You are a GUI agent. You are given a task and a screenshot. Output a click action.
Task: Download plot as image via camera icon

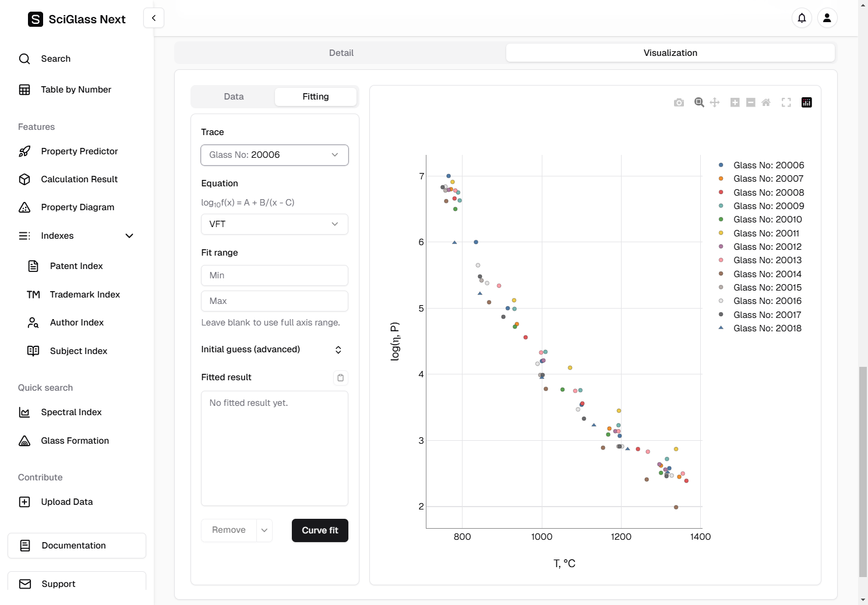679,102
